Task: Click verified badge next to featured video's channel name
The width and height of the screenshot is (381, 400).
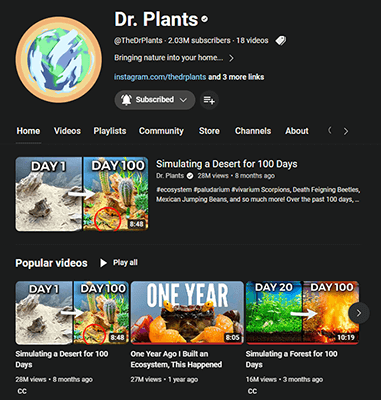Action: point(190,176)
